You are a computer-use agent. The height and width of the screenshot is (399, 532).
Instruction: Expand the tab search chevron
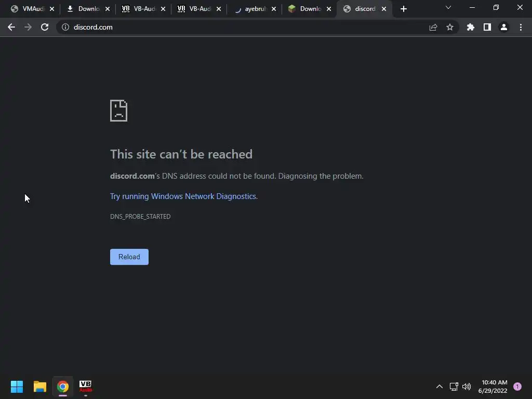click(x=448, y=7)
